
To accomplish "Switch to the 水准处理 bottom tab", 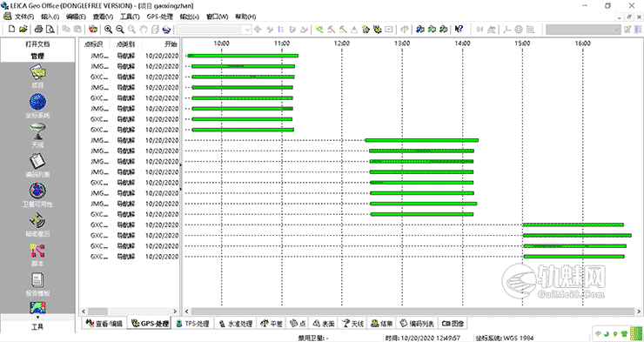I will 236,323.
